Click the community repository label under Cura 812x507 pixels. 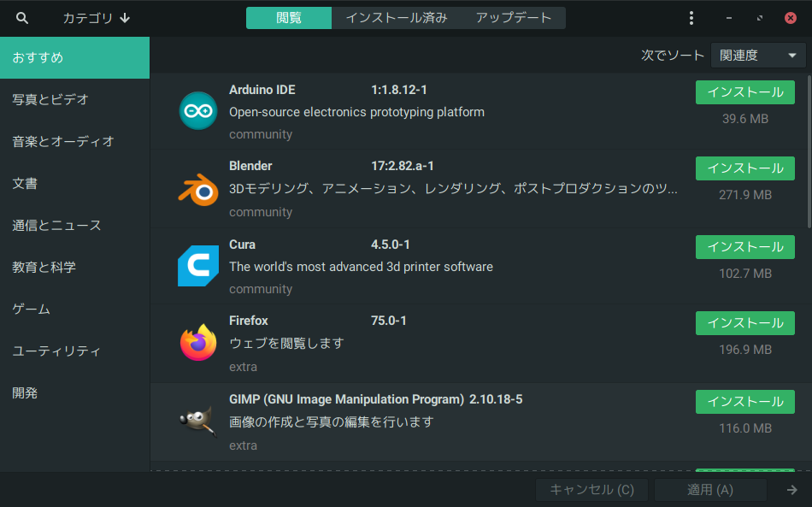(x=261, y=289)
